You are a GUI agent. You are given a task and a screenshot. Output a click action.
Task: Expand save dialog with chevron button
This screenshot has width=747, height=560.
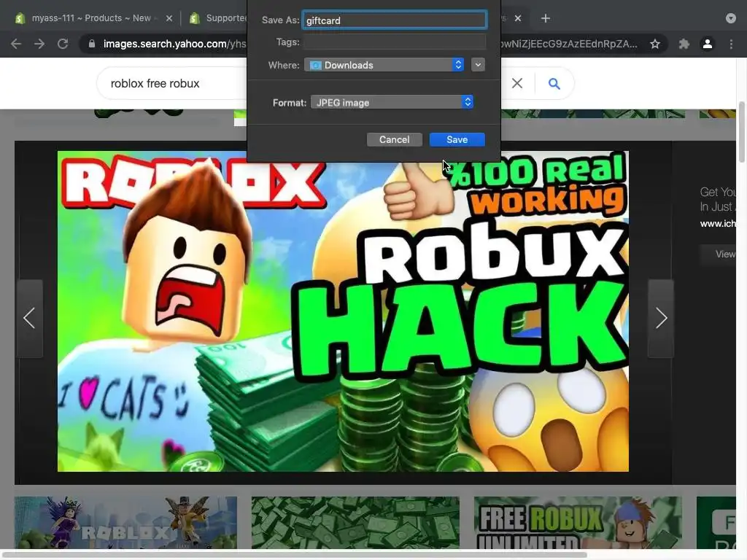[478, 65]
